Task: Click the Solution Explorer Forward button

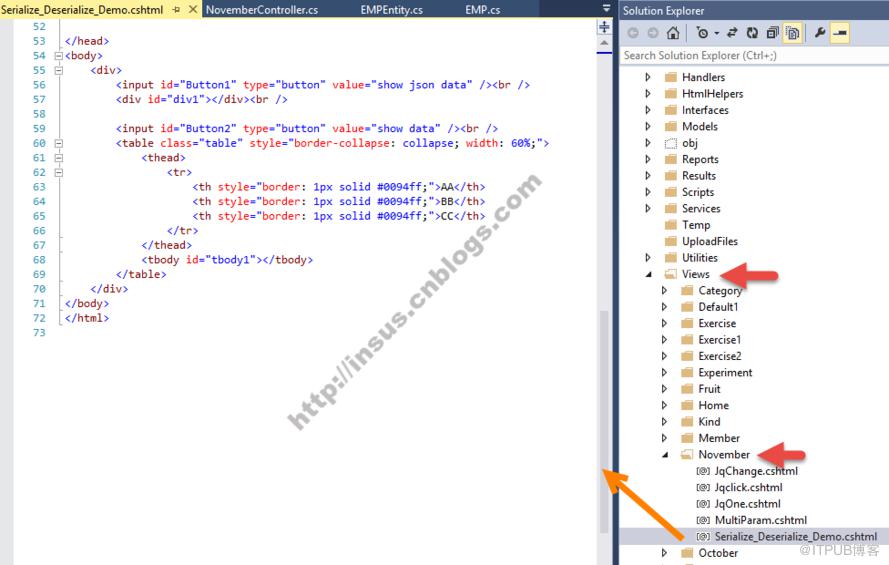Action: (x=653, y=33)
